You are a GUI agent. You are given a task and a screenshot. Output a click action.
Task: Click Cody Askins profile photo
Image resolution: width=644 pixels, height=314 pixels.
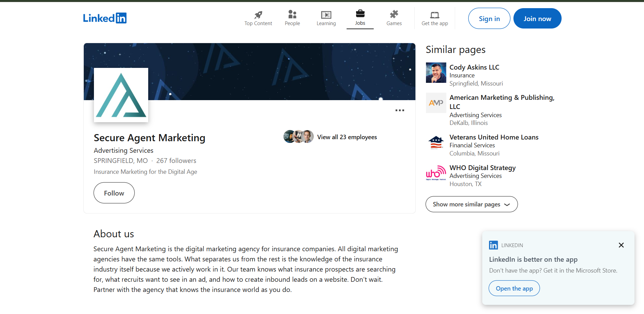pos(436,73)
